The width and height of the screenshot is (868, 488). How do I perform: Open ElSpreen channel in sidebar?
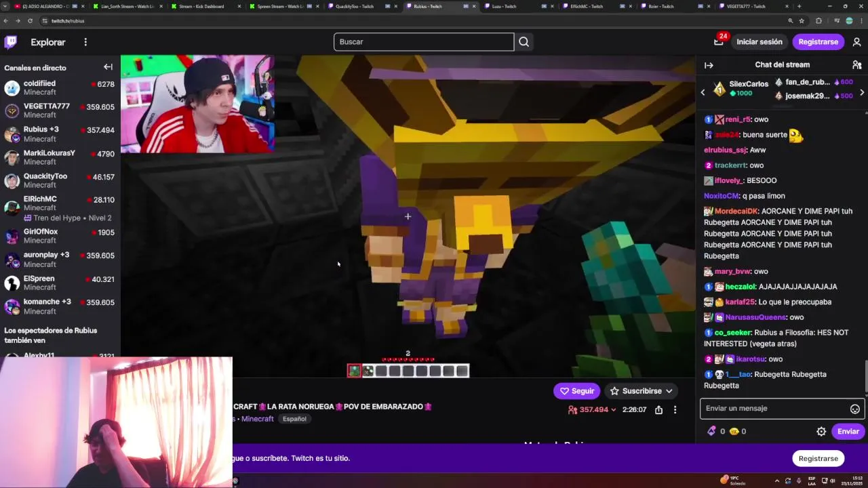60,283
